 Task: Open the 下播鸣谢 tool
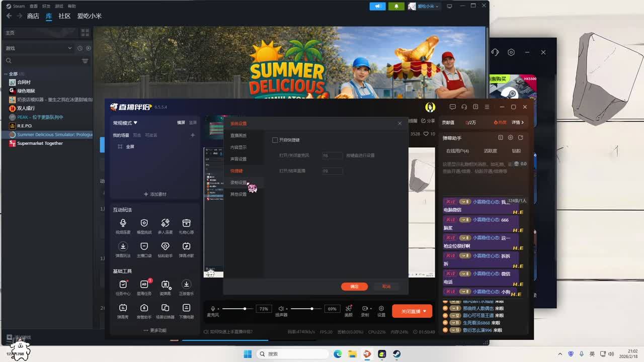click(x=186, y=310)
